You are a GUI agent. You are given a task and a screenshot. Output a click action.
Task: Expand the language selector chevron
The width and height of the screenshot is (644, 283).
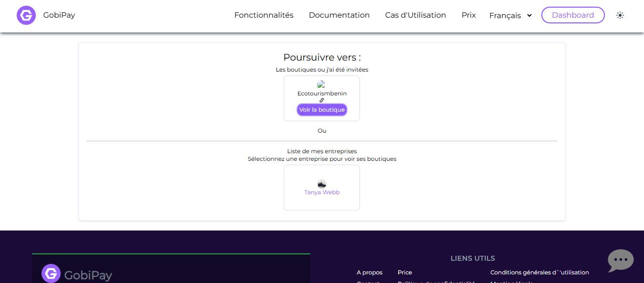coord(529,15)
